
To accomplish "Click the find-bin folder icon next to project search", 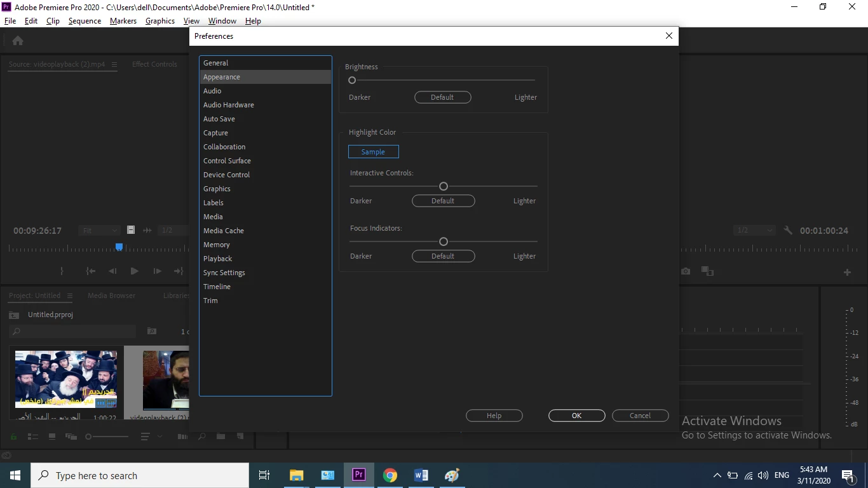I will coord(152,331).
